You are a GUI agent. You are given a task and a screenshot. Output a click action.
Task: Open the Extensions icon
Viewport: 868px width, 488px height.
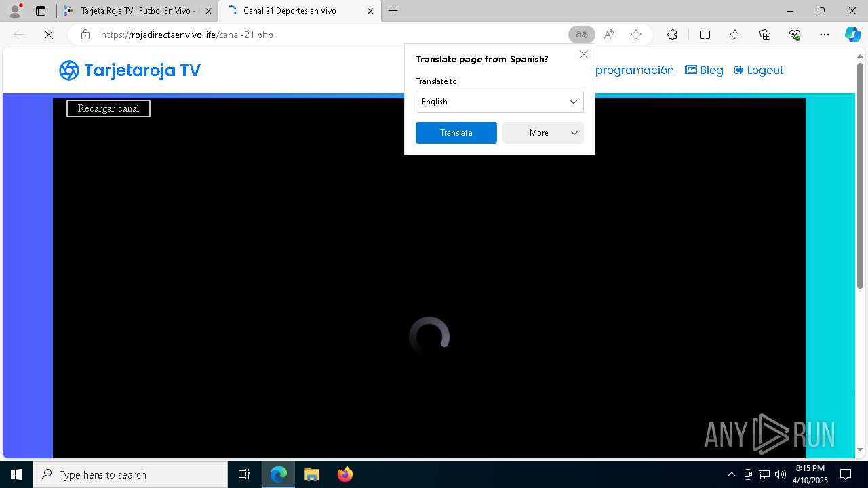tap(672, 35)
